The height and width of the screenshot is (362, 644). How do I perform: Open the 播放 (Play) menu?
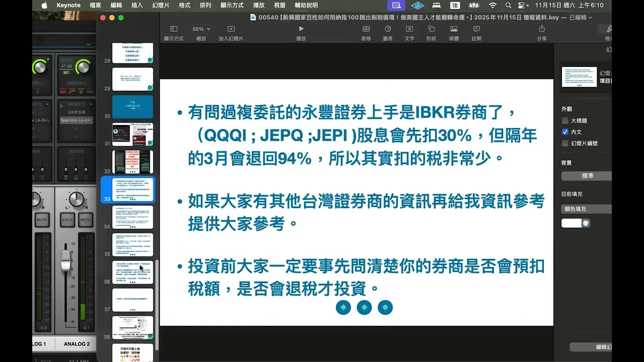pos(259,5)
